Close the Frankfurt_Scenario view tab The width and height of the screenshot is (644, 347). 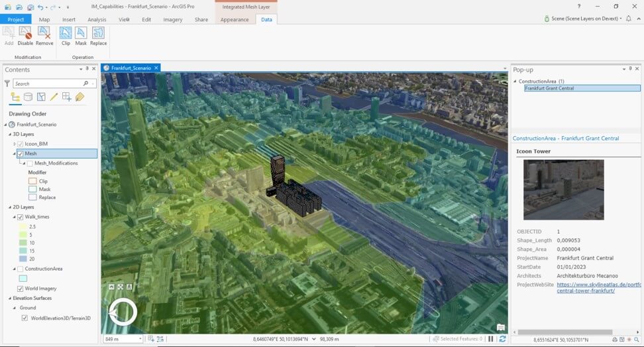click(156, 68)
